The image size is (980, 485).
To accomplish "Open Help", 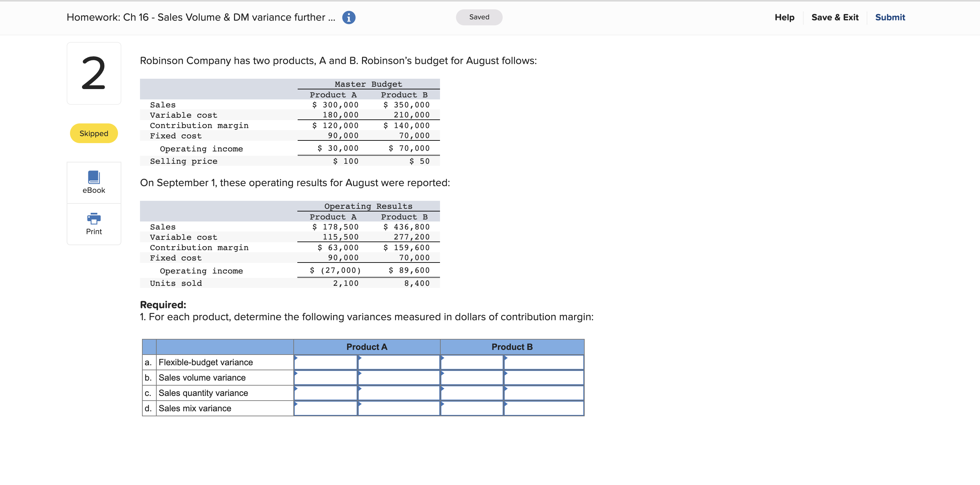I will click(784, 17).
